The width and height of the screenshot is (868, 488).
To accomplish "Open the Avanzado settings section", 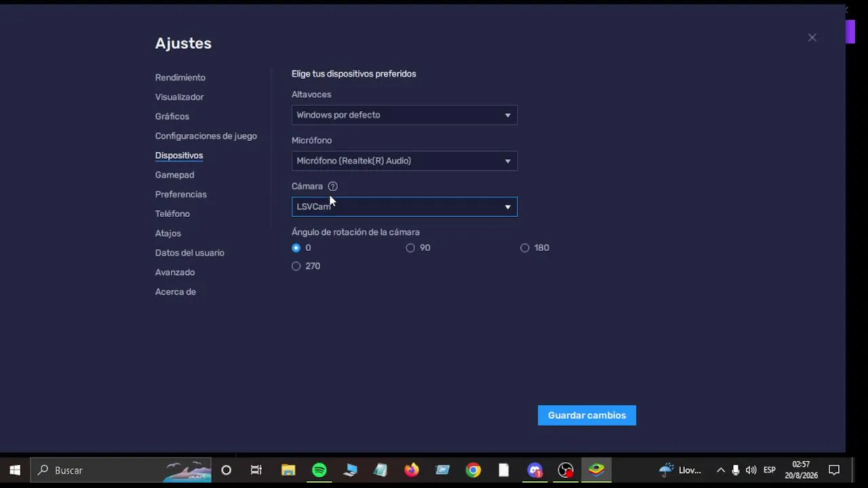I will (174, 272).
